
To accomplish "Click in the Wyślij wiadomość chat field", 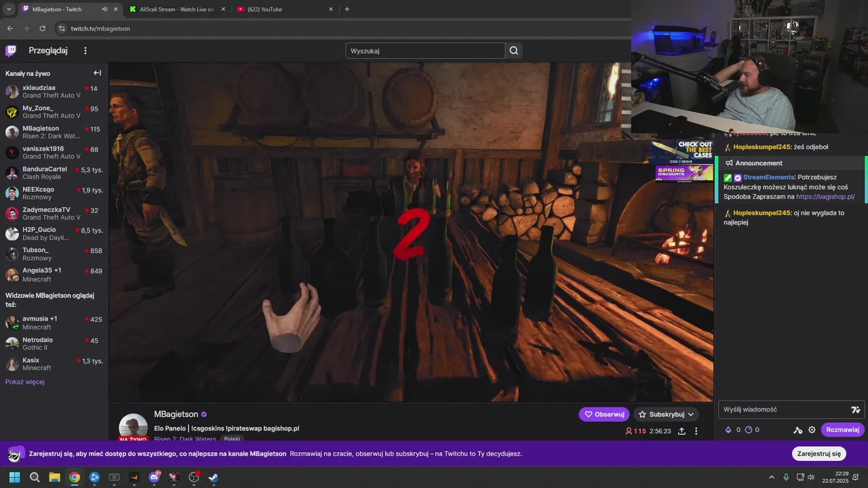I will (x=784, y=409).
